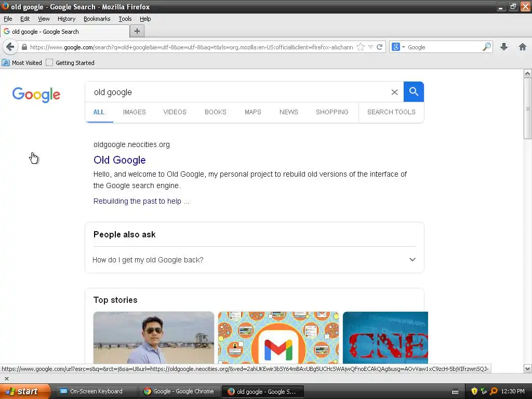
Task: Expand 'How do I get my old Google back?'
Action: pos(254,260)
